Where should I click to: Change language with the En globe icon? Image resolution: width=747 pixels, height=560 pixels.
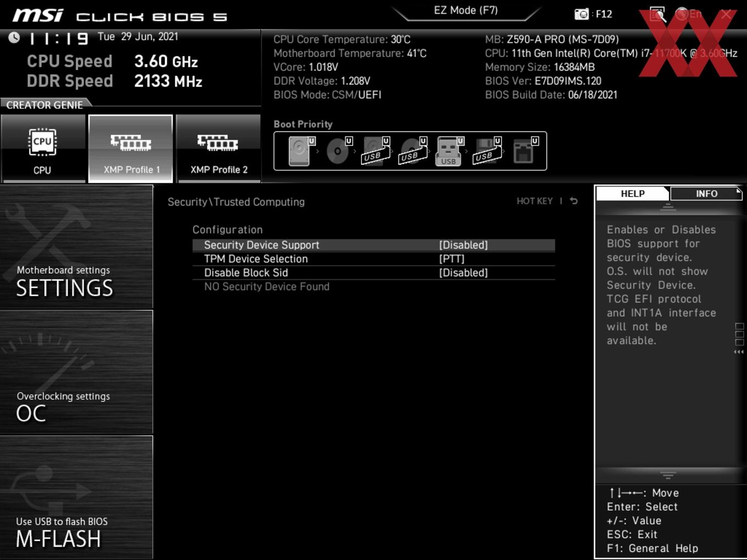click(x=688, y=14)
